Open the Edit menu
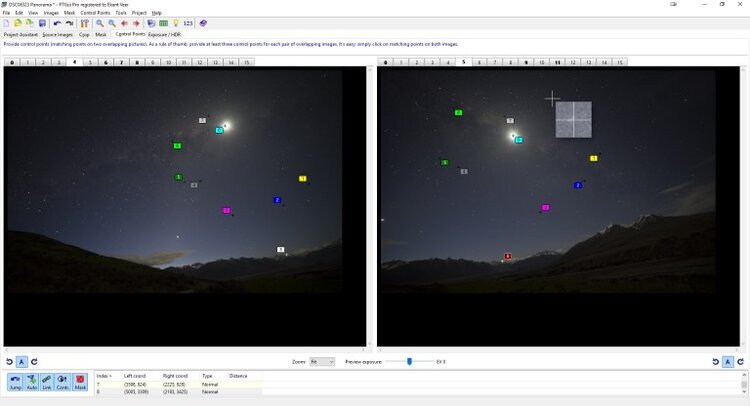 pos(19,13)
